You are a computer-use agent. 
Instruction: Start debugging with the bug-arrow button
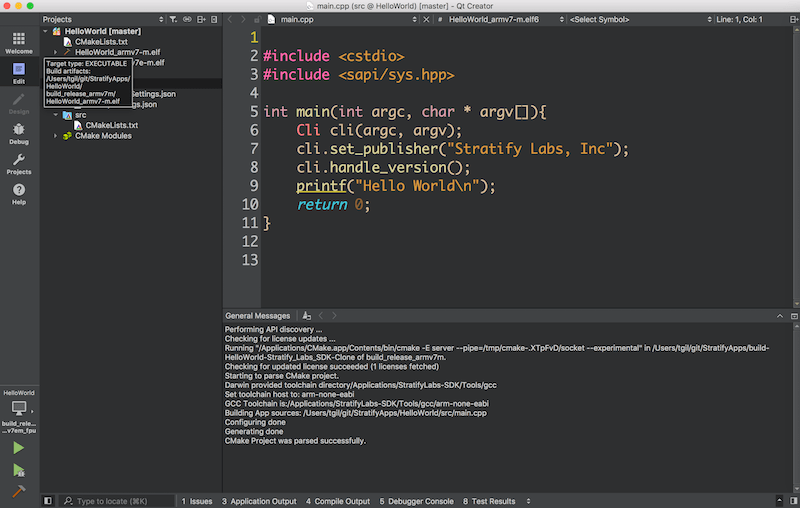(18, 470)
